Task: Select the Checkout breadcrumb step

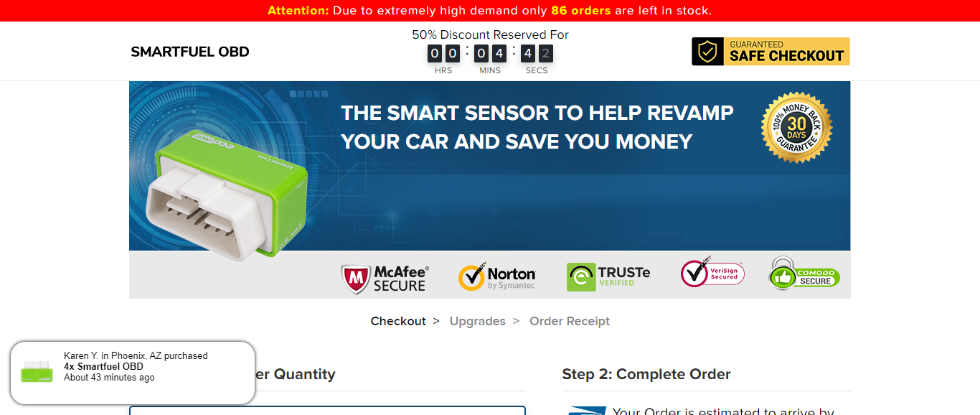Action: (x=398, y=321)
